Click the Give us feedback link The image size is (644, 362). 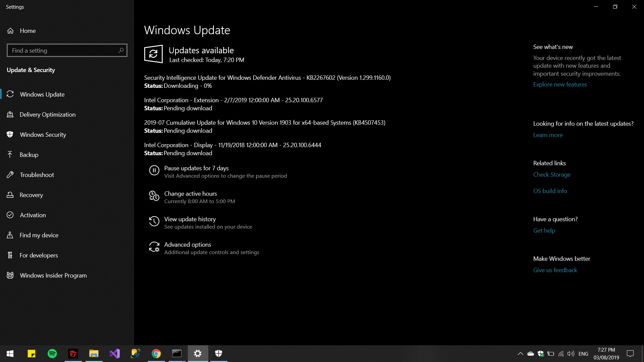point(555,270)
